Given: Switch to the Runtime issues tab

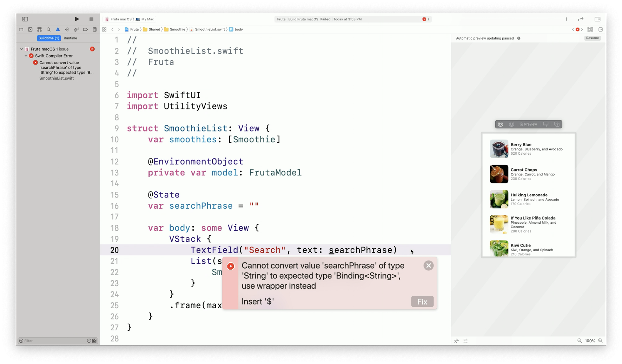Looking at the screenshot, I should point(70,38).
